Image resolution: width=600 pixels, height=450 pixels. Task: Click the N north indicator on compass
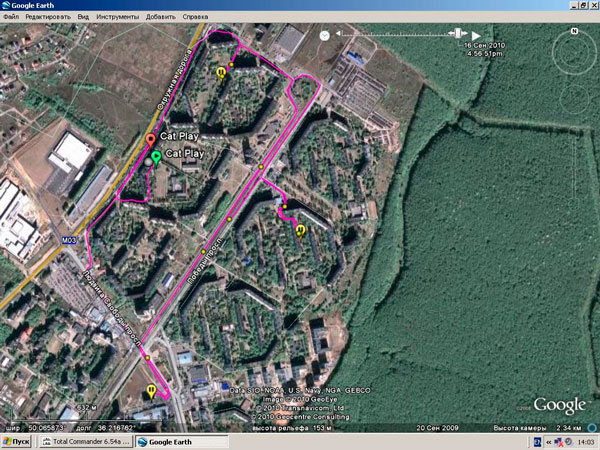point(574,31)
